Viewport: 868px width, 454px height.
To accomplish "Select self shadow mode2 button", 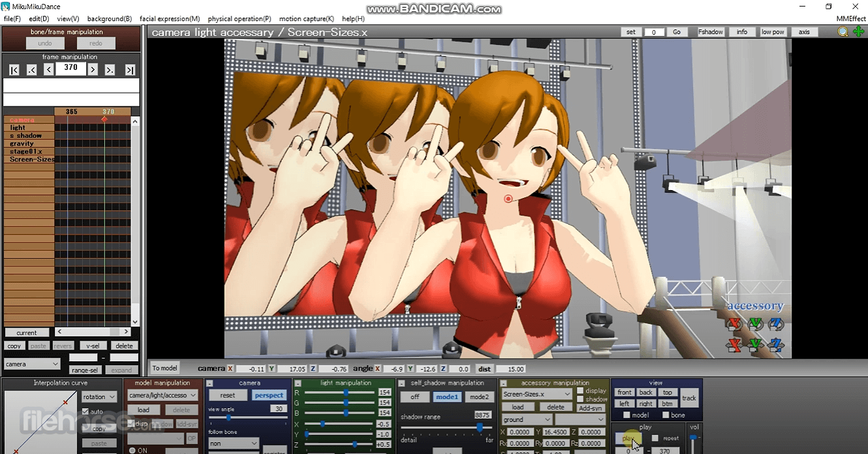I will [479, 397].
